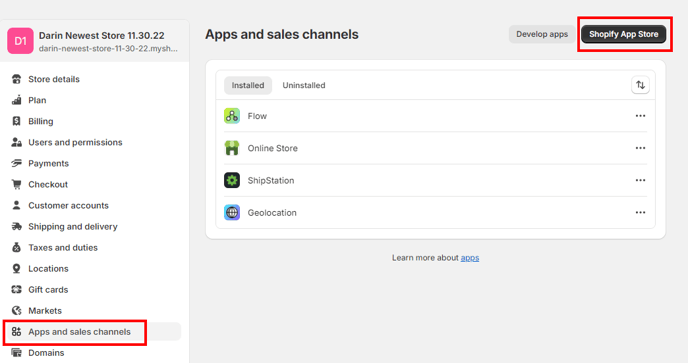This screenshot has width=688, height=363.
Task: Open the Shopify App Store
Action: [x=624, y=34]
